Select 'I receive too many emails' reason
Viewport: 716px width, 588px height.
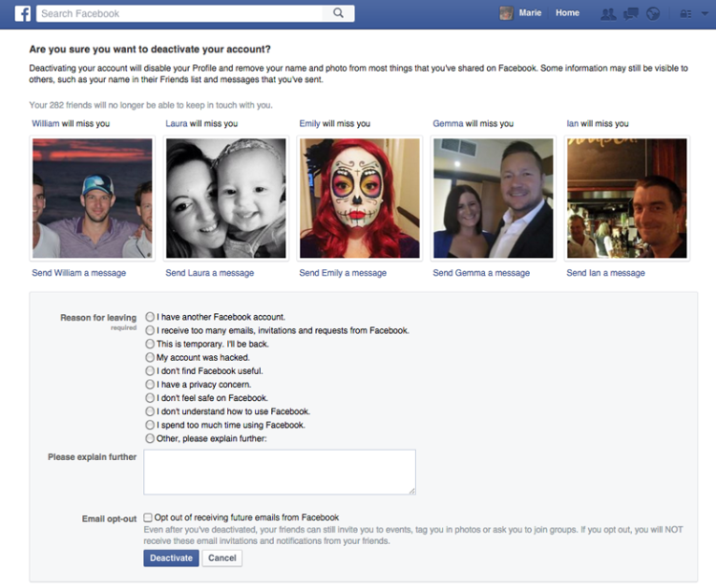150,330
